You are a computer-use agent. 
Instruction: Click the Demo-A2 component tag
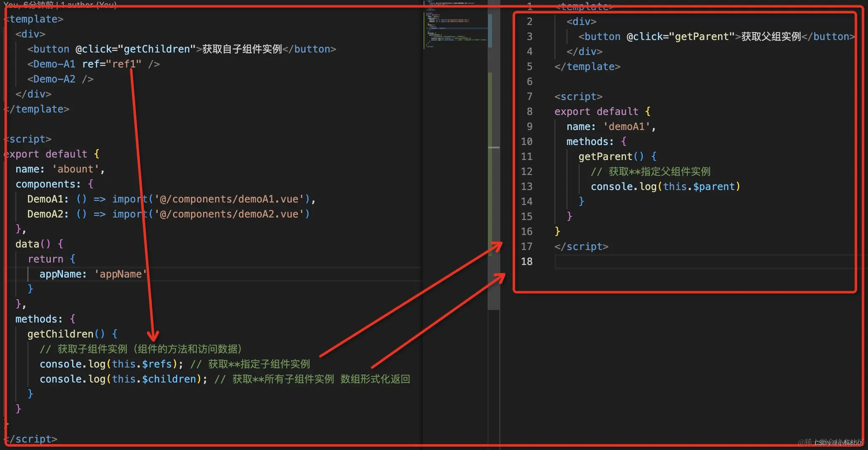point(54,79)
